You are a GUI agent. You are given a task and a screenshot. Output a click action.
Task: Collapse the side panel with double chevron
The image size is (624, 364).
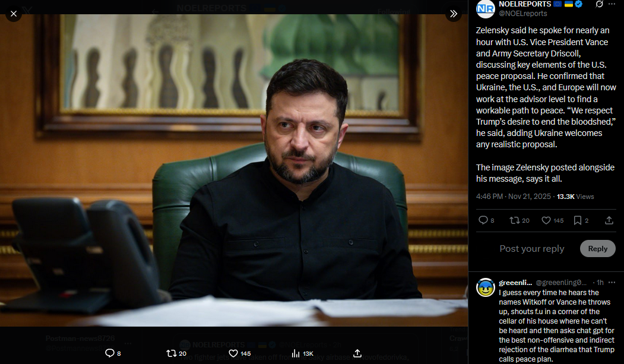pyautogui.click(x=453, y=14)
